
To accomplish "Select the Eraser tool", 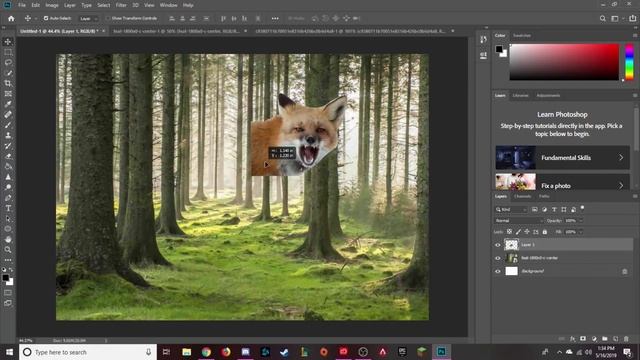I will (x=8, y=156).
